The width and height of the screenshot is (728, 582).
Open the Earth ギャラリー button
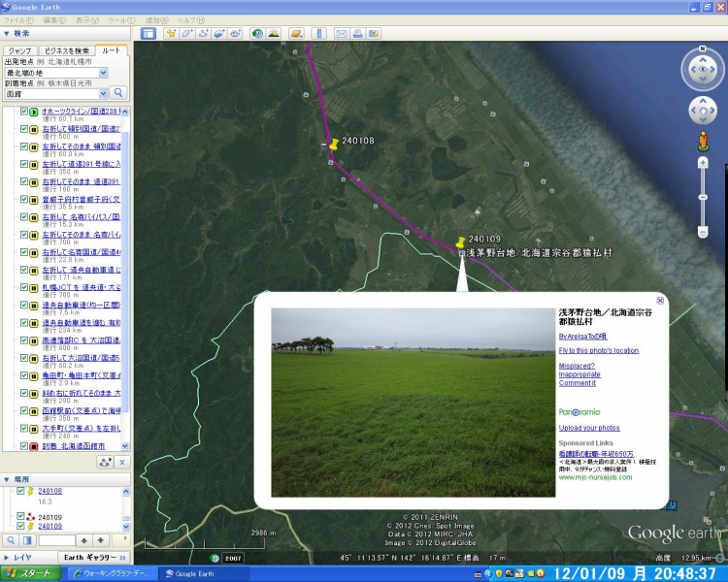94,557
